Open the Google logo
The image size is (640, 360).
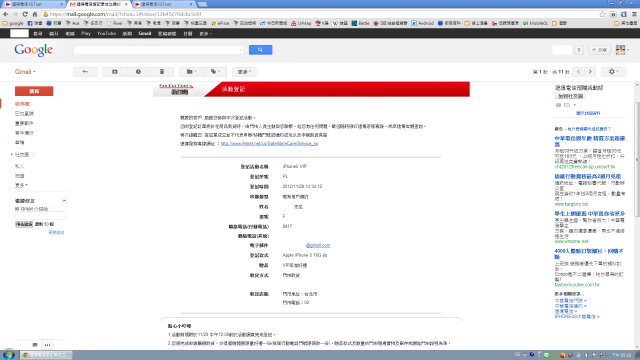click(x=33, y=50)
